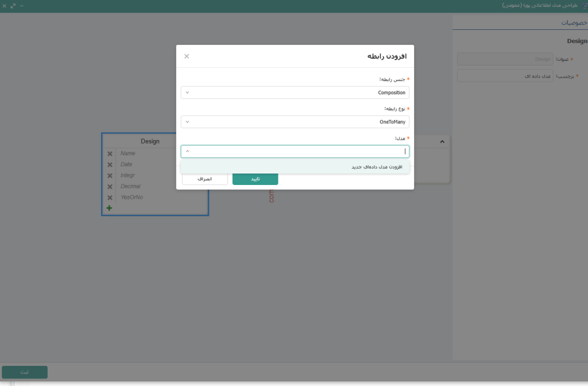Image resolution: width=588 pixels, height=386 pixels.
Task: Remove the Decimal field using its X
Action: [110, 187]
